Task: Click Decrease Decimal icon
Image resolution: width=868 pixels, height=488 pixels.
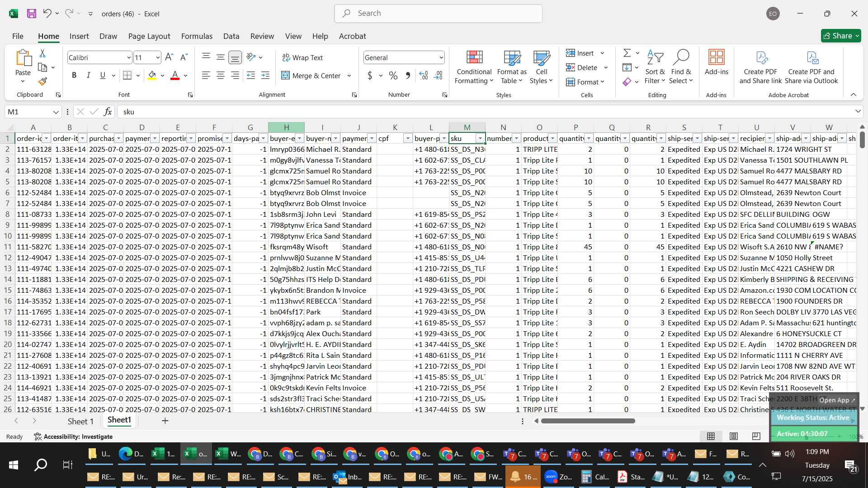Action: [438, 75]
